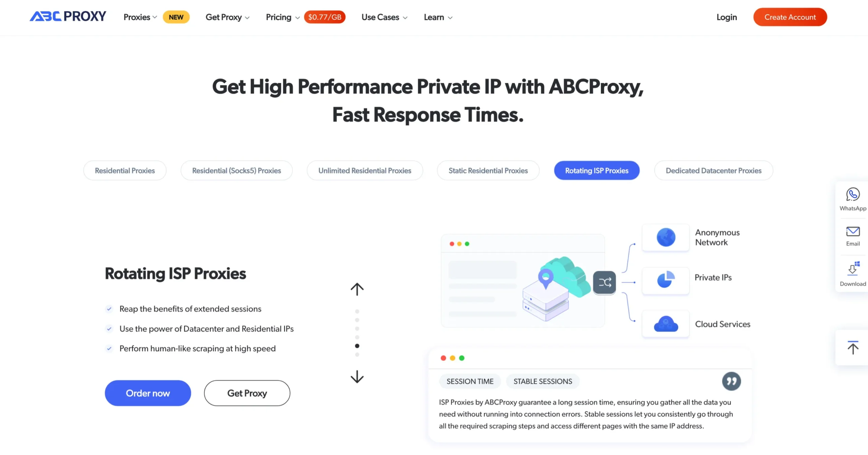Expand the Pricing dropdown menu

click(282, 17)
